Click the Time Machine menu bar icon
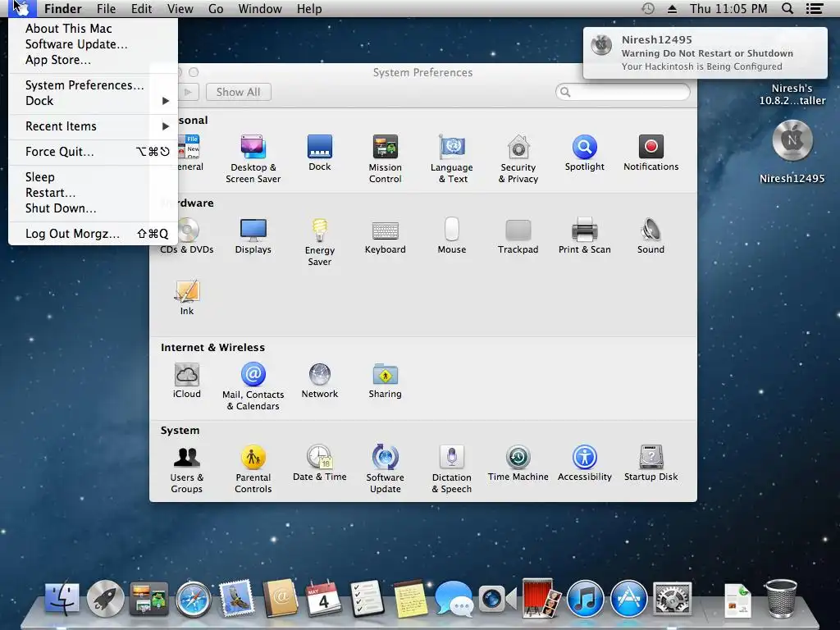Viewport: 840px width, 630px height. 648,8
